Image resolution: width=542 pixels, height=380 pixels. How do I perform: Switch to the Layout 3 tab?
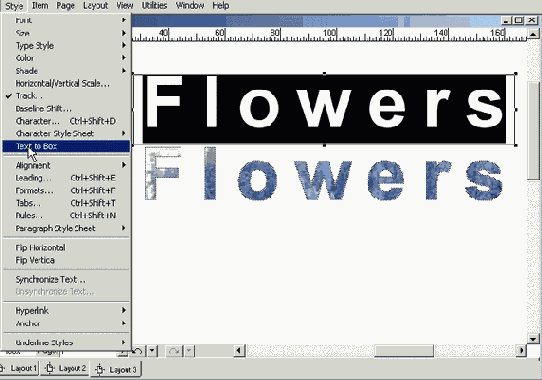point(116,370)
